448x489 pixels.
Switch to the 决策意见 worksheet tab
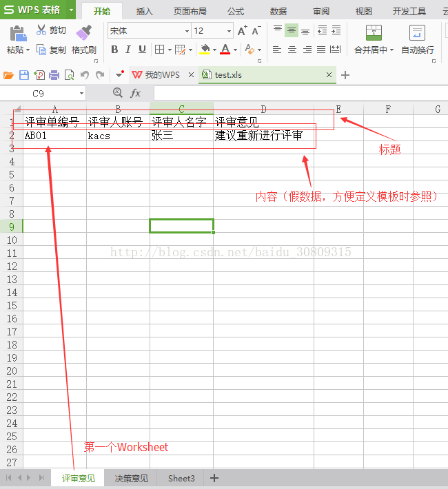coord(132,478)
